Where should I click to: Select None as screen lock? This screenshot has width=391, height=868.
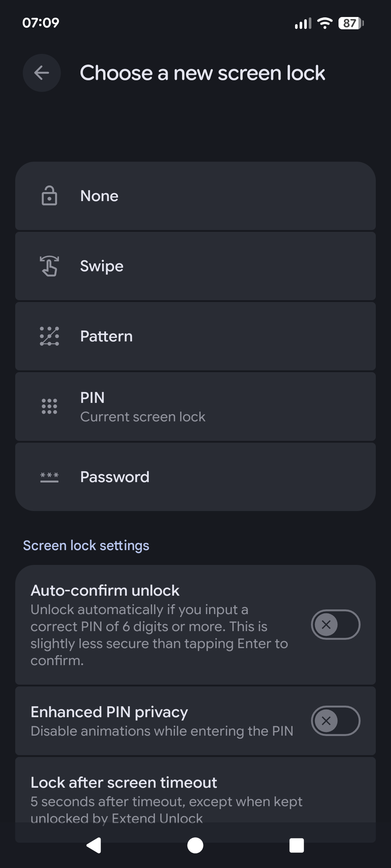tap(195, 196)
